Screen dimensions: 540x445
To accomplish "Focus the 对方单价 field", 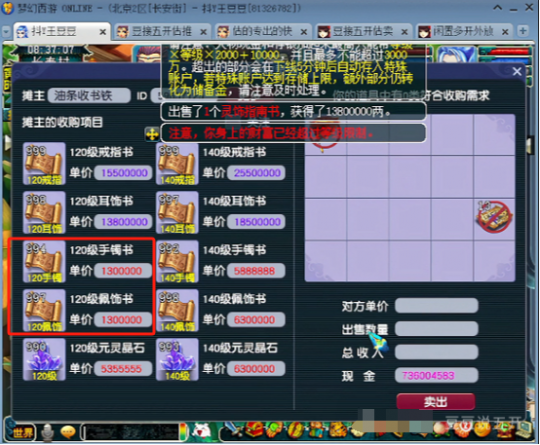I will [x=436, y=306].
